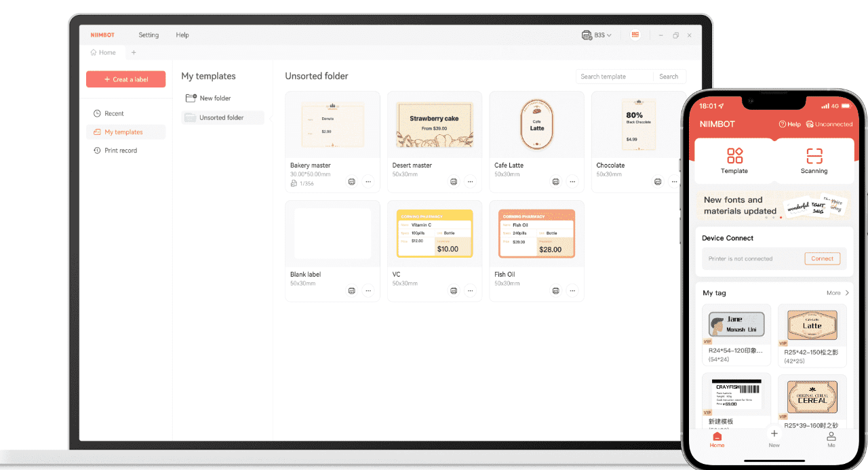The height and width of the screenshot is (470, 868).
Task: Tap the Template icon on the phone
Action: click(734, 156)
